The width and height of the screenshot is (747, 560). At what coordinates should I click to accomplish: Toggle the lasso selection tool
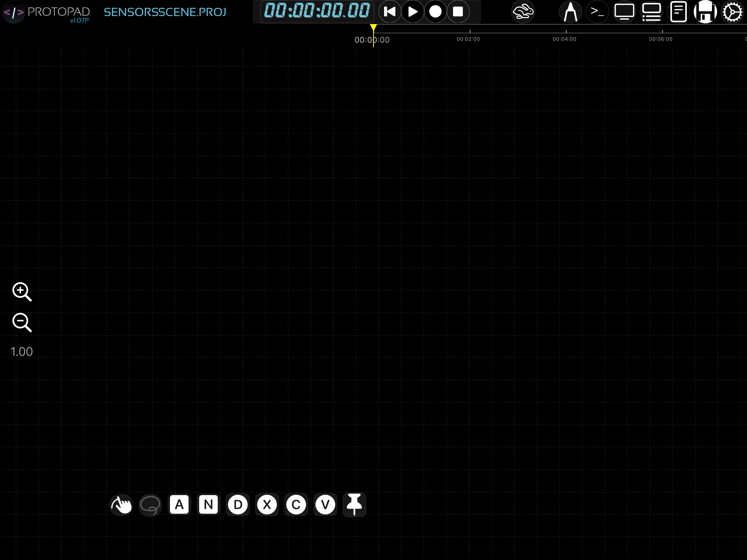tap(150, 505)
